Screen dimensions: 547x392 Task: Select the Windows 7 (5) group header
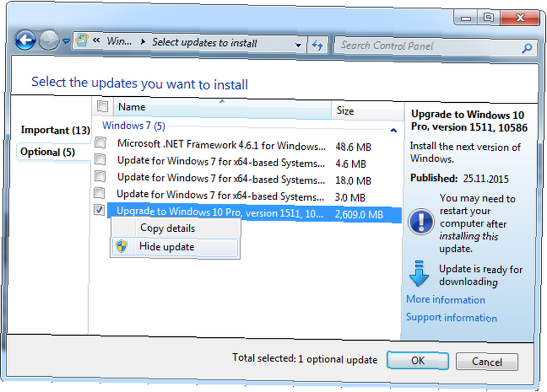pos(133,126)
